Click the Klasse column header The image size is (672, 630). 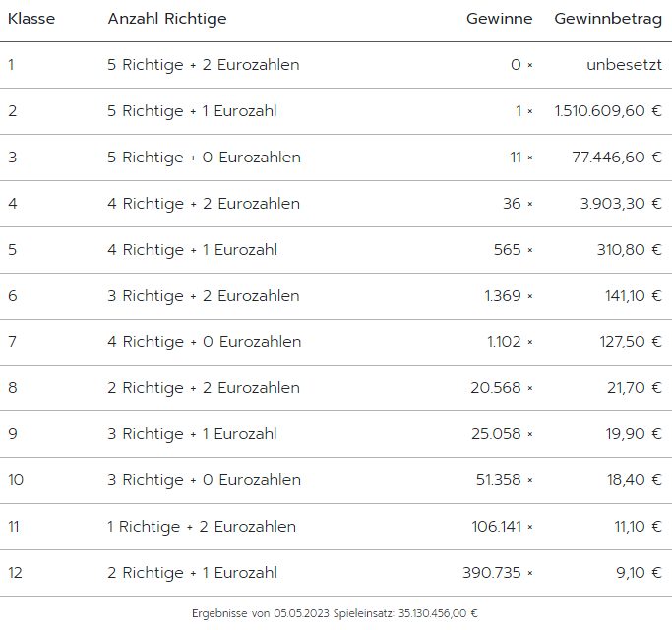[x=31, y=19]
